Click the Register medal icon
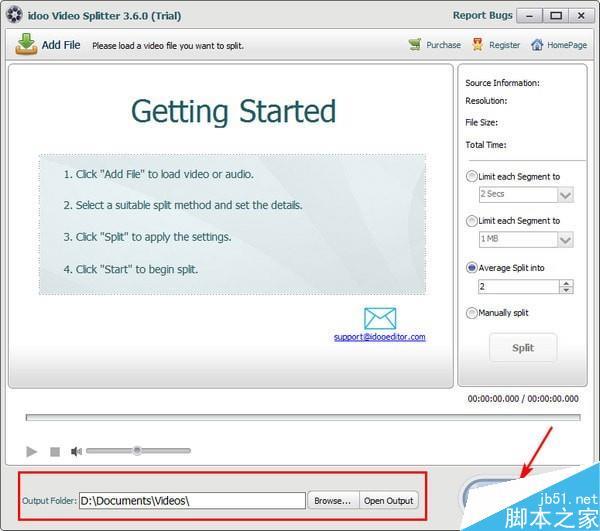This screenshot has height=531, width=600. click(477, 45)
